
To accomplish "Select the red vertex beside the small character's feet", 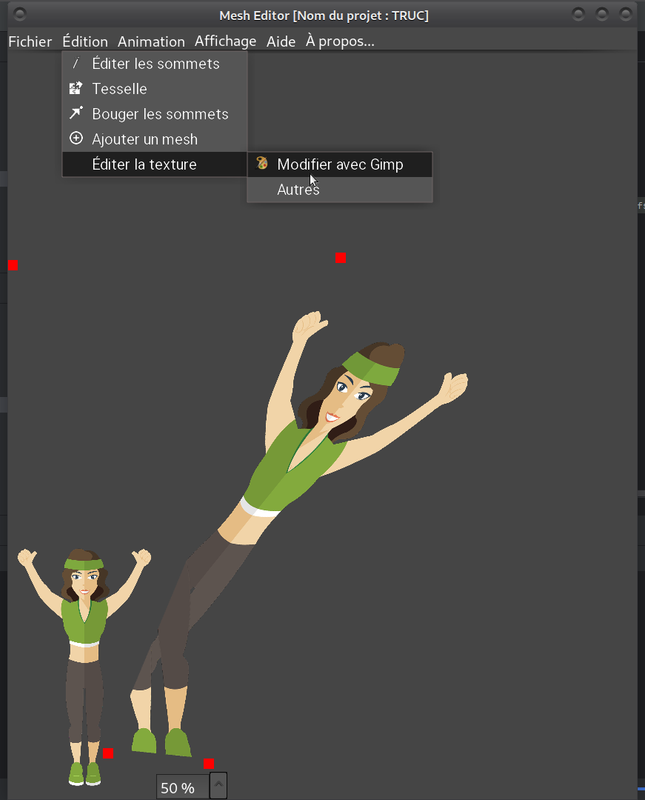I will pos(108,754).
